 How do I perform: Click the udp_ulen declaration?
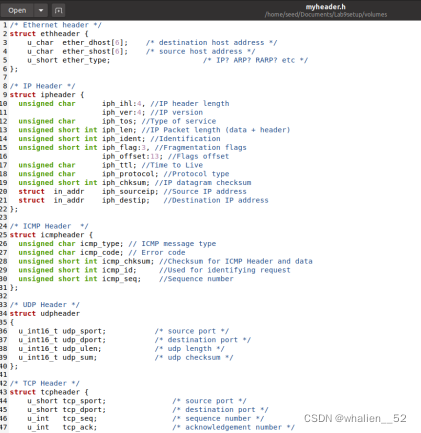(60, 348)
